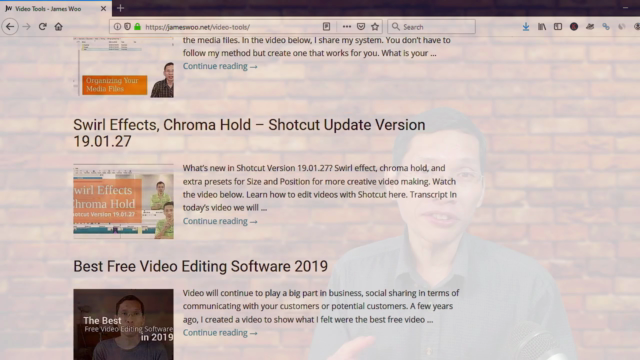Save page to Pocket
This screenshot has width=640, height=360.
(x=361, y=27)
